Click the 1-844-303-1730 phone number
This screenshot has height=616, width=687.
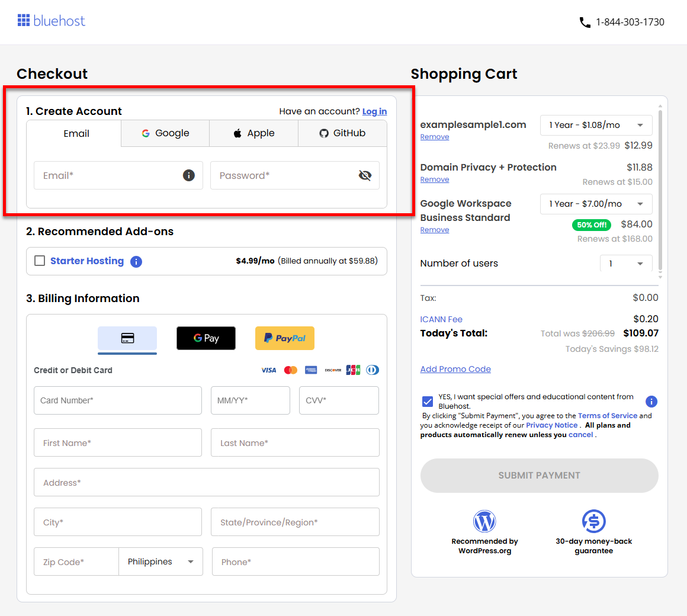630,23
